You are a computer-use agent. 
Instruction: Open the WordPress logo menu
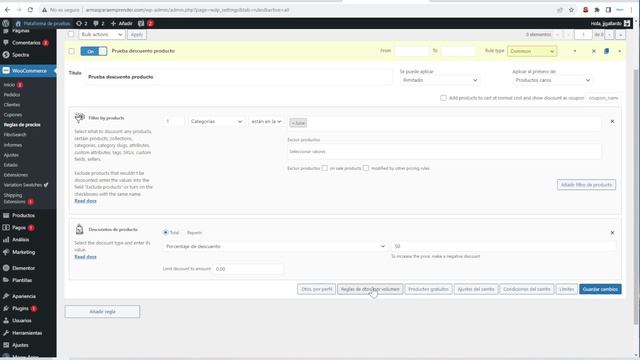(x=6, y=23)
